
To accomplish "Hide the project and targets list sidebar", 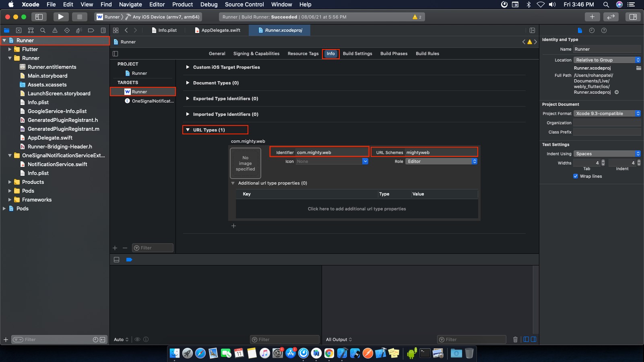I will [116, 53].
